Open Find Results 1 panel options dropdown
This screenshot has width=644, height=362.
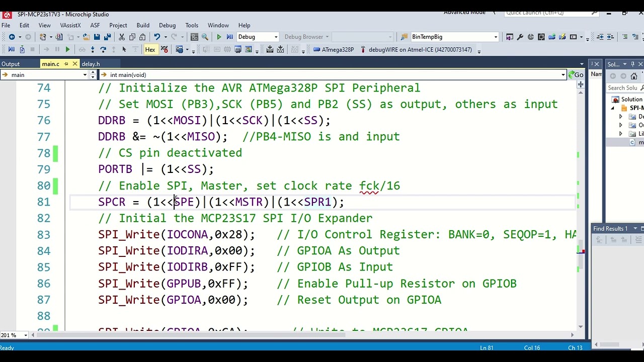[x=635, y=229]
